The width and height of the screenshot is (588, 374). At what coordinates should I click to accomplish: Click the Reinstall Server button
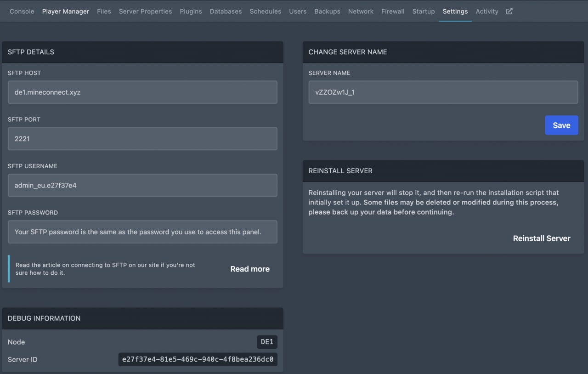point(542,238)
